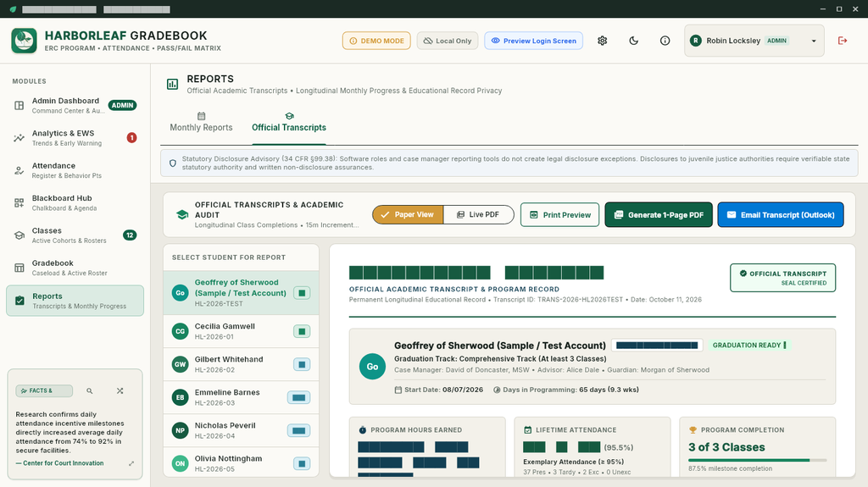The width and height of the screenshot is (868, 487).
Task: Click the FACTS & category chip
Action: pos(44,390)
